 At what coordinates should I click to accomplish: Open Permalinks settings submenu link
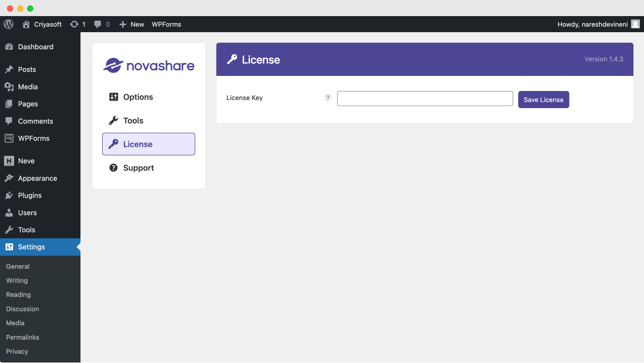(22, 337)
